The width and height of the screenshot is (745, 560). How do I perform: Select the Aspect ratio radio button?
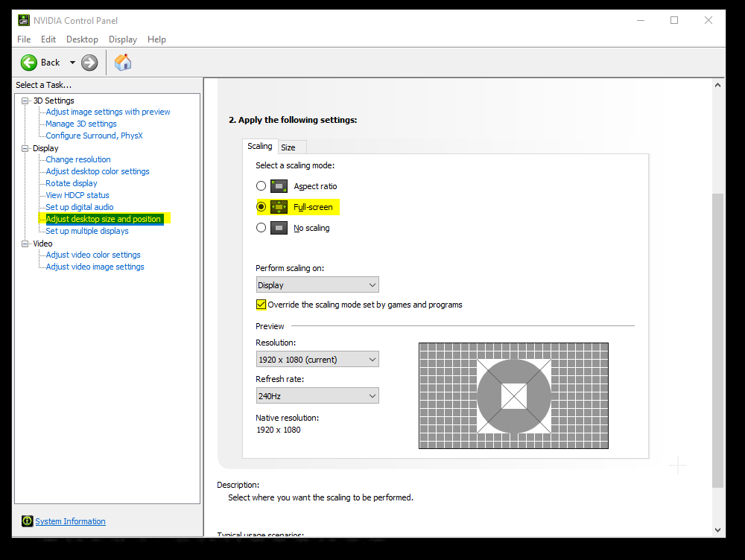[x=261, y=185]
